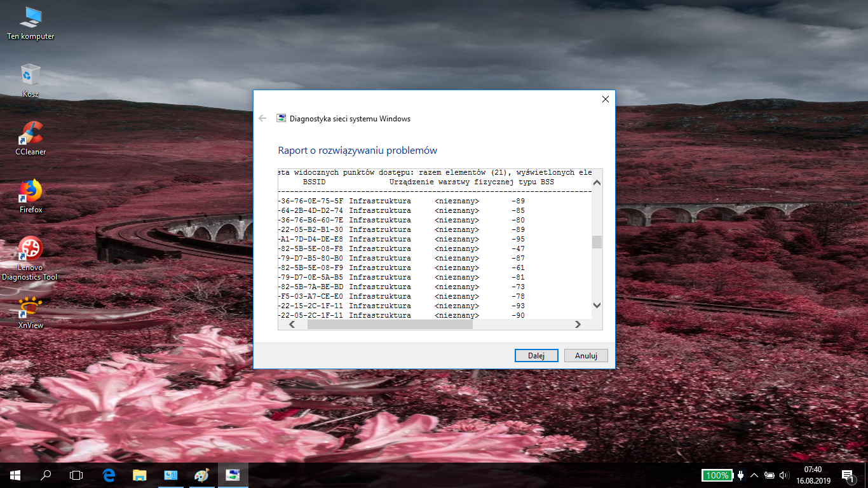Close the Diagnostyka sieci dialog
The height and width of the screenshot is (488, 868).
(x=605, y=99)
